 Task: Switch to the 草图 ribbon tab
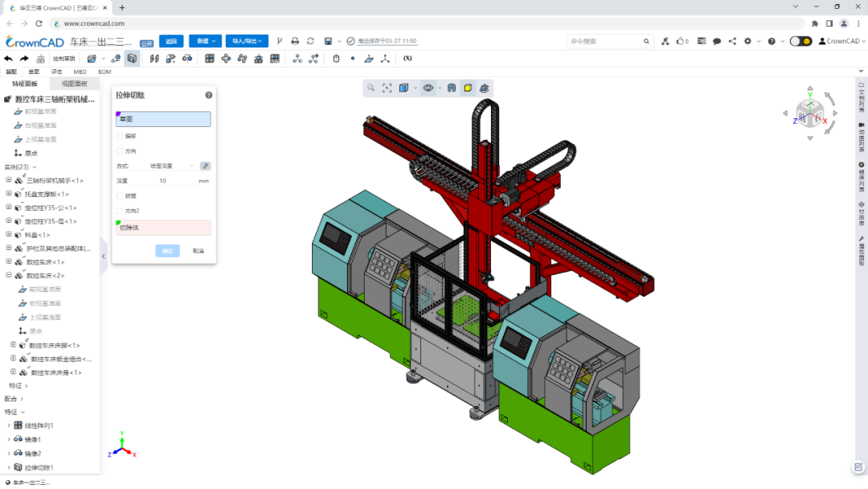click(34, 72)
